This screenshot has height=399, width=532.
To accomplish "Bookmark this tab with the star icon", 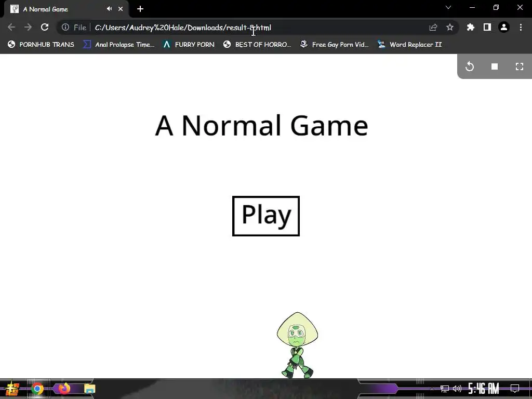I will click(450, 27).
